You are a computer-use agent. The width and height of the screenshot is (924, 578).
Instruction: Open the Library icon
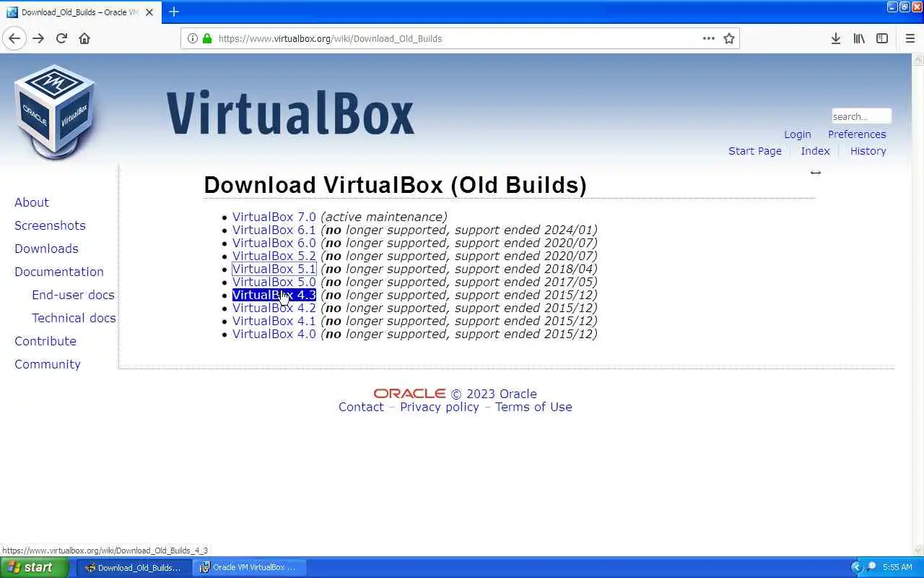pos(859,38)
